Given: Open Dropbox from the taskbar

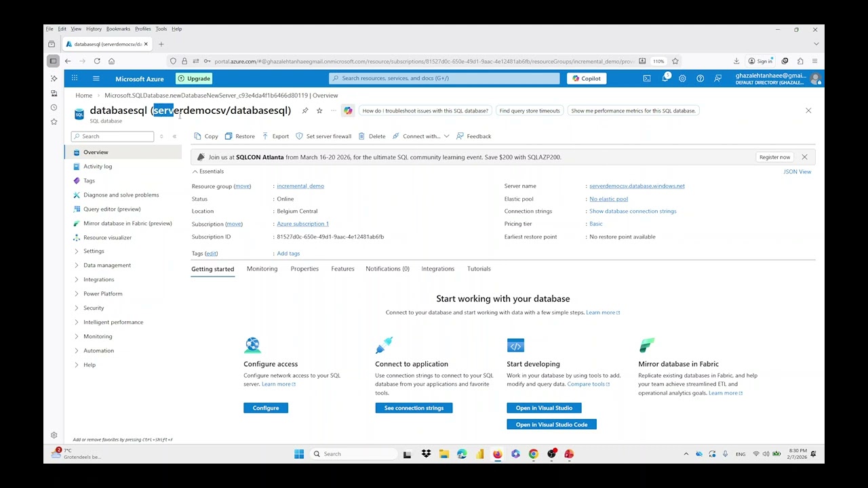Looking at the screenshot, I should click(x=426, y=454).
